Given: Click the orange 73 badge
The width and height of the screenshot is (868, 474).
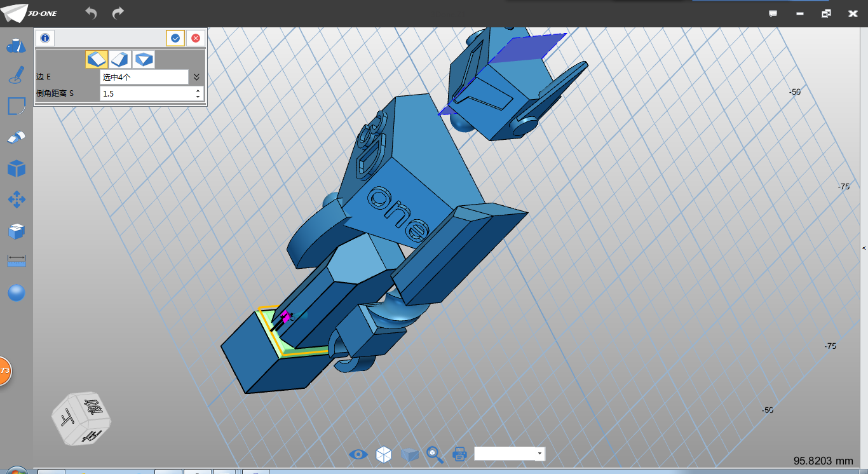Looking at the screenshot, I should point(5,370).
